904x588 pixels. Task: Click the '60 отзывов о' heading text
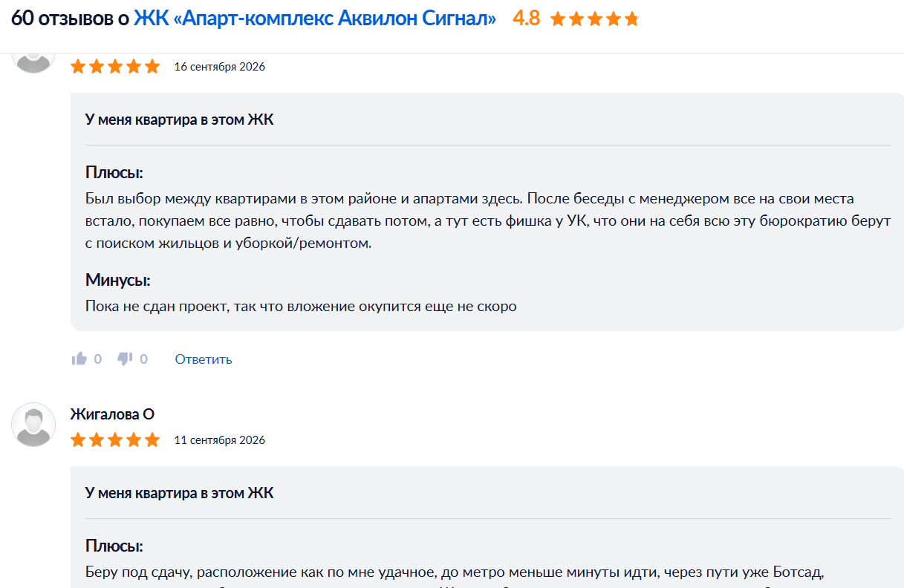tap(71, 19)
